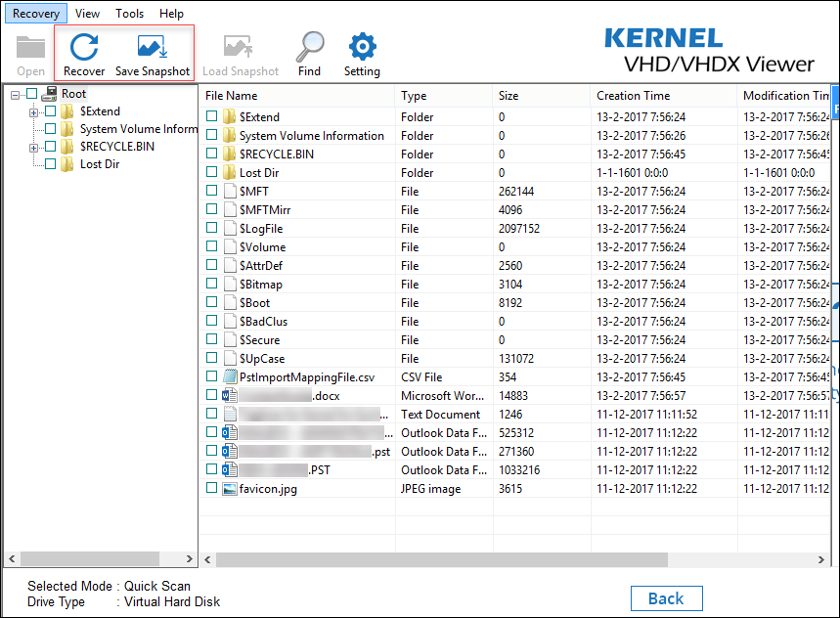The width and height of the screenshot is (840, 618).
Task: Click the Word .docx file icon
Action: pos(230,396)
